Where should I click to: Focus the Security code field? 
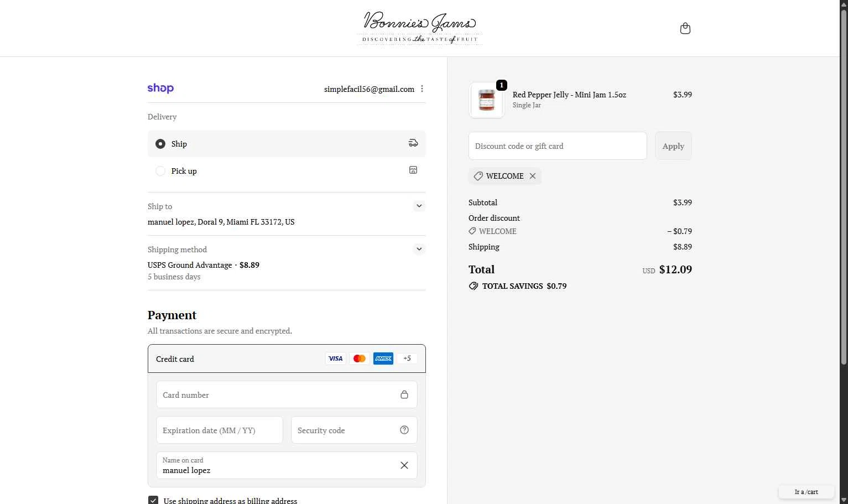tap(354, 430)
